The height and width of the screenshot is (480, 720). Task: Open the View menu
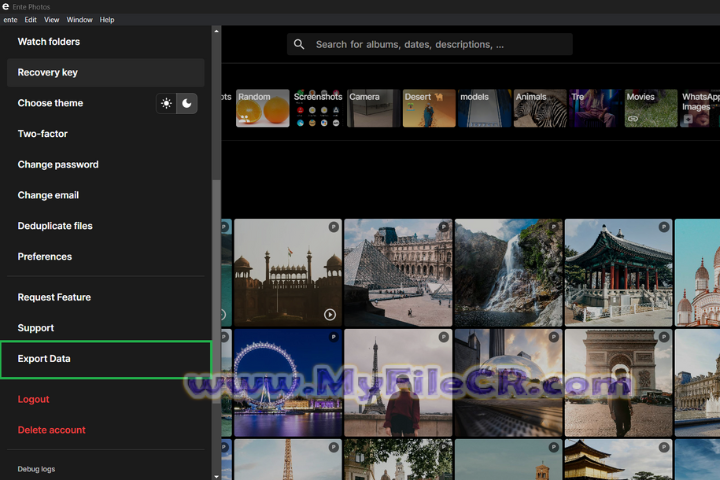pyautogui.click(x=51, y=20)
